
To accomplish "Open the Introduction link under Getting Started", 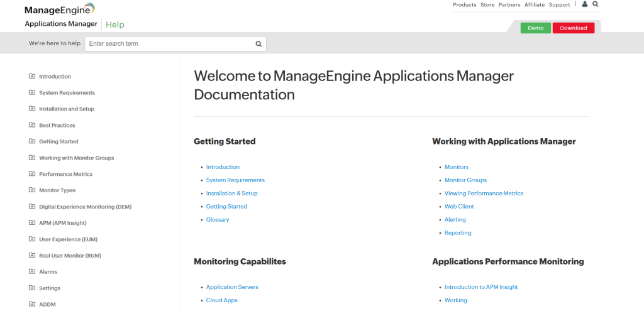I will point(223,167).
